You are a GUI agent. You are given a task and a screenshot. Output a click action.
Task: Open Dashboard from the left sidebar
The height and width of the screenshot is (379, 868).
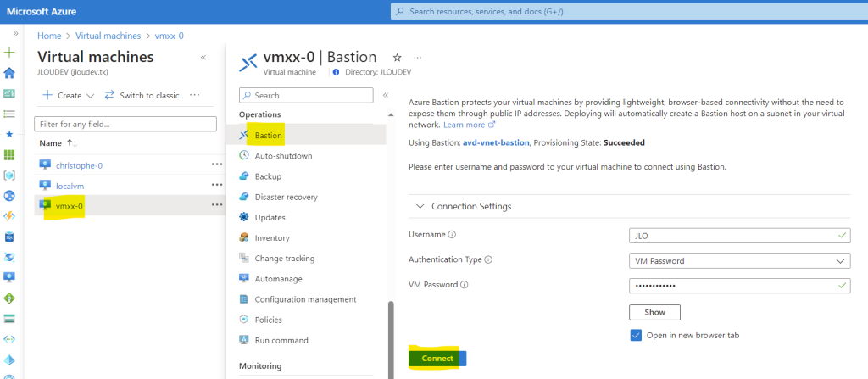tap(9, 93)
